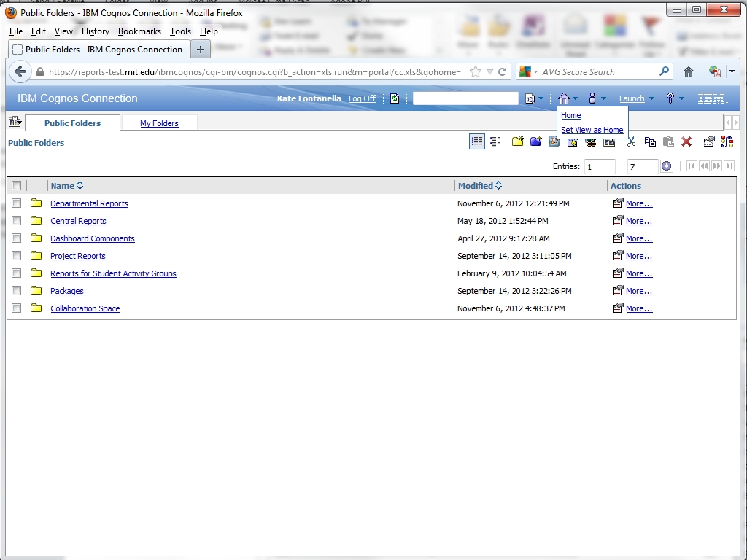The image size is (747, 560).
Task: Click the New Folder icon
Action: coord(517,141)
